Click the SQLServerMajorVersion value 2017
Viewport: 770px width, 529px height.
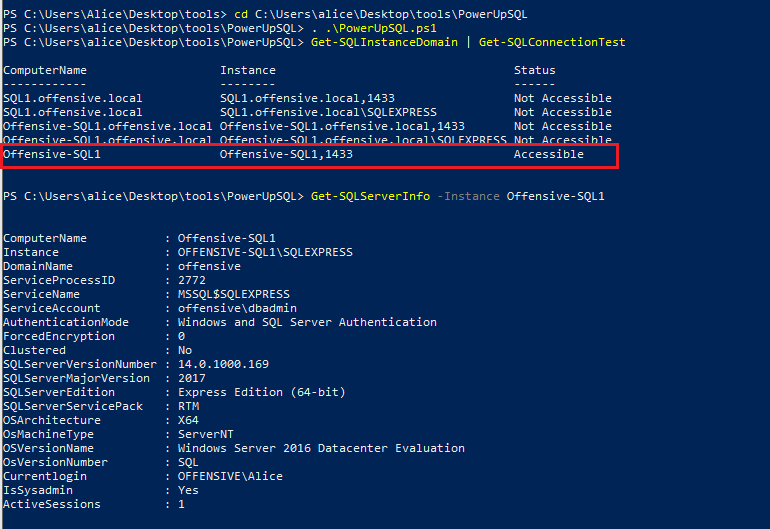click(192, 378)
